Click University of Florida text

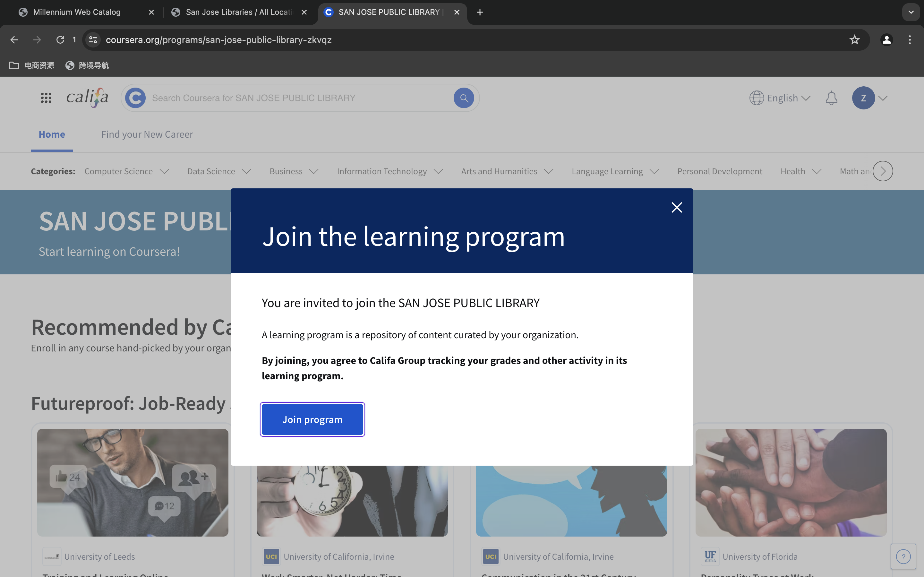pos(760,556)
